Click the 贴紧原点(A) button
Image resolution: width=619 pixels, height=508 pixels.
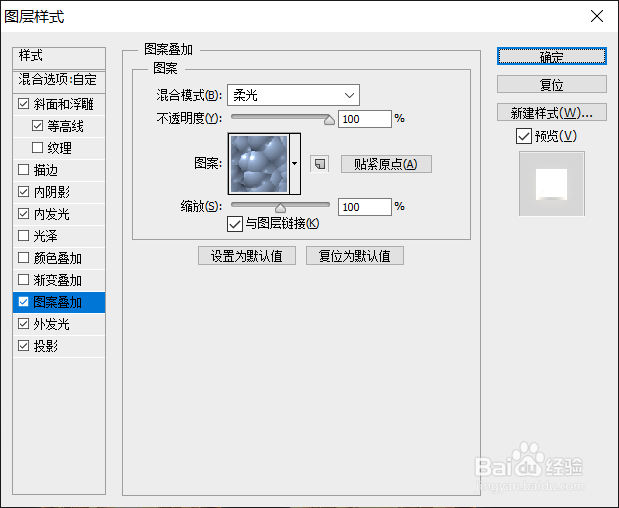pos(386,164)
